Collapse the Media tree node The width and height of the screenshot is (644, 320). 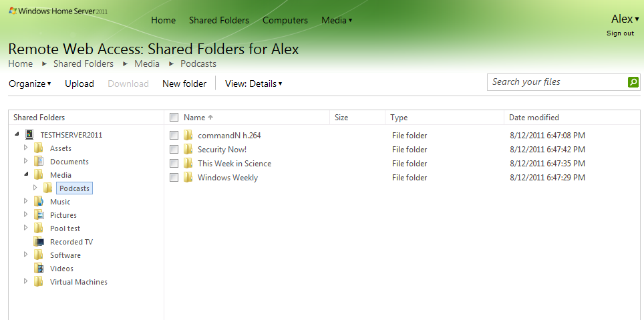26,174
